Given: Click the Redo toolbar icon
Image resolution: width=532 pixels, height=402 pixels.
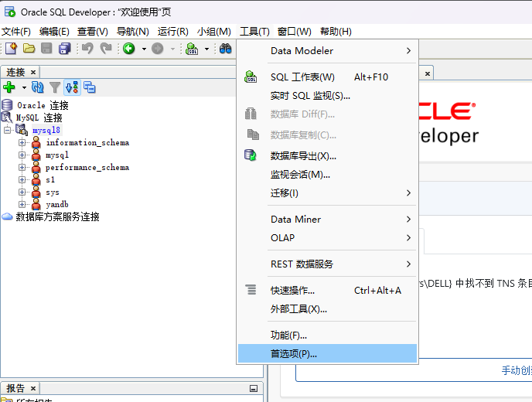Looking at the screenshot, I should click(x=106, y=49).
